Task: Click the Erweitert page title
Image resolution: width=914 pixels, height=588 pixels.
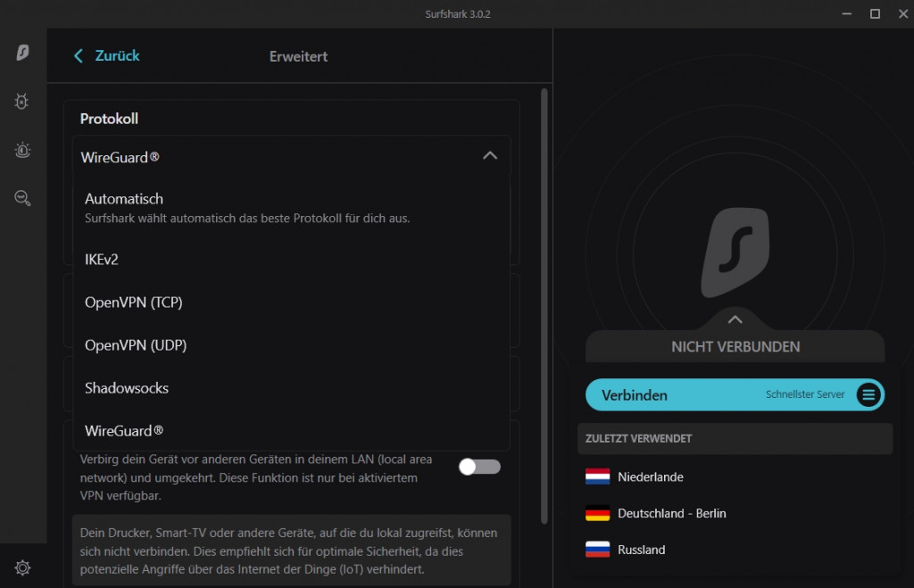Action: pos(298,56)
